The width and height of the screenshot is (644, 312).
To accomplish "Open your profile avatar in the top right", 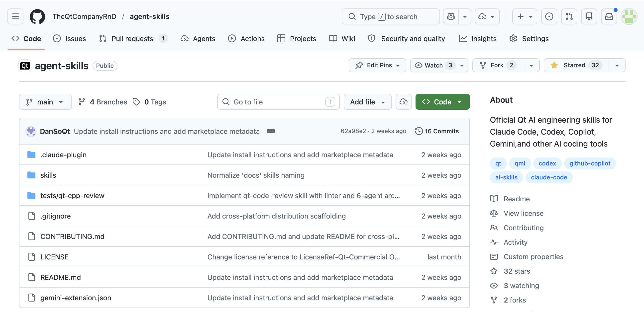I will coord(629,16).
